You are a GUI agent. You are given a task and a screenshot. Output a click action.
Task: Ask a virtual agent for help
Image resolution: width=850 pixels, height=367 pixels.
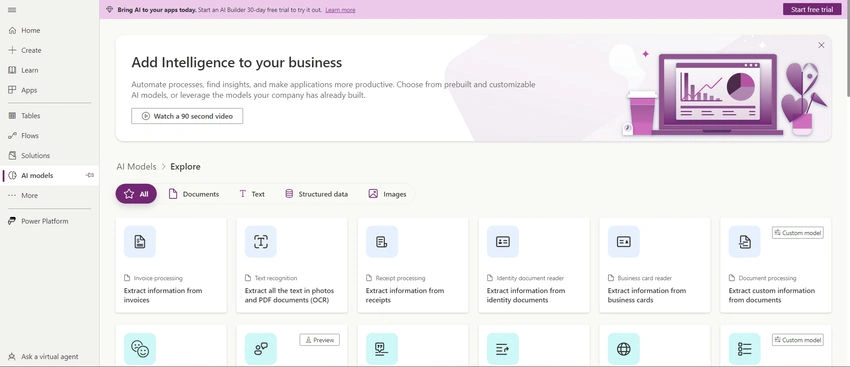[49, 357]
